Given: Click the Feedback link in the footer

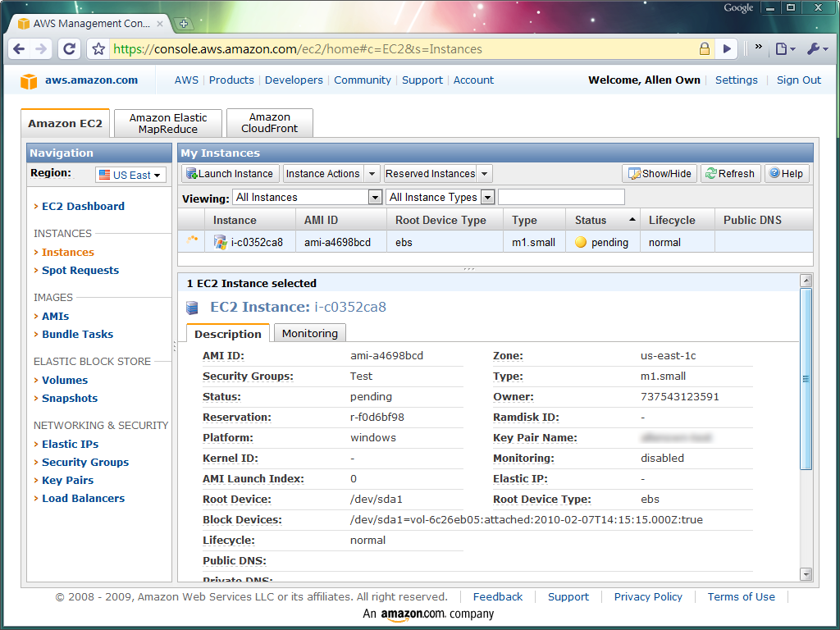Looking at the screenshot, I should [x=498, y=597].
